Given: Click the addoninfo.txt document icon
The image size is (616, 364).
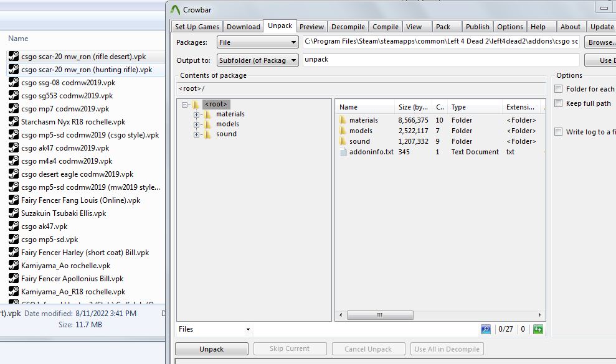Looking at the screenshot, I should (343, 152).
